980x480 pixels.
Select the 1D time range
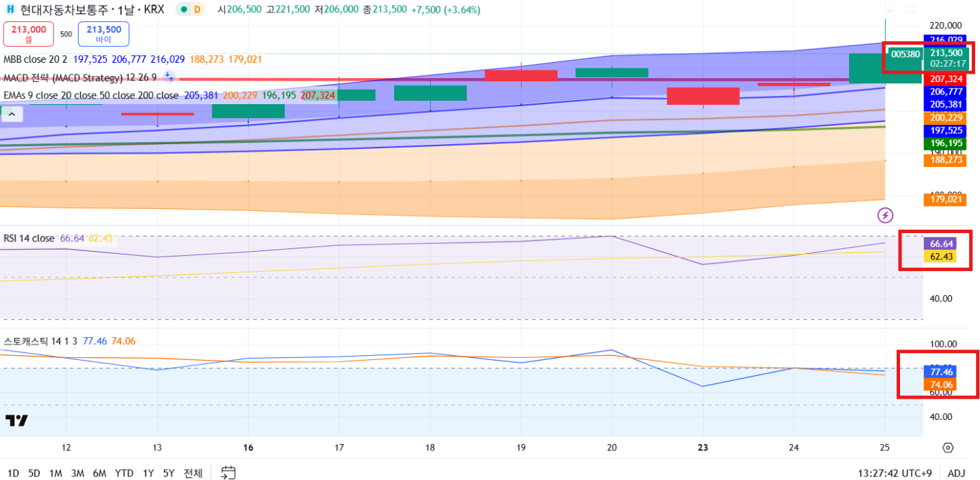[13, 473]
